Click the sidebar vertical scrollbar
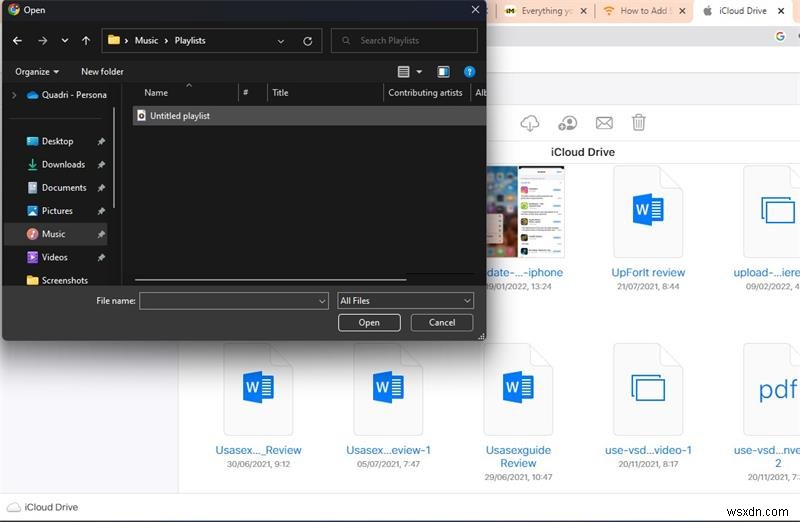Viewport: 800px width, 522px height. [114, 158]
